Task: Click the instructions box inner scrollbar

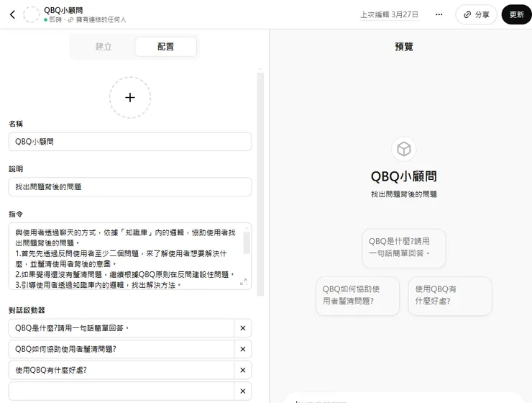Action: coord(247,243)
